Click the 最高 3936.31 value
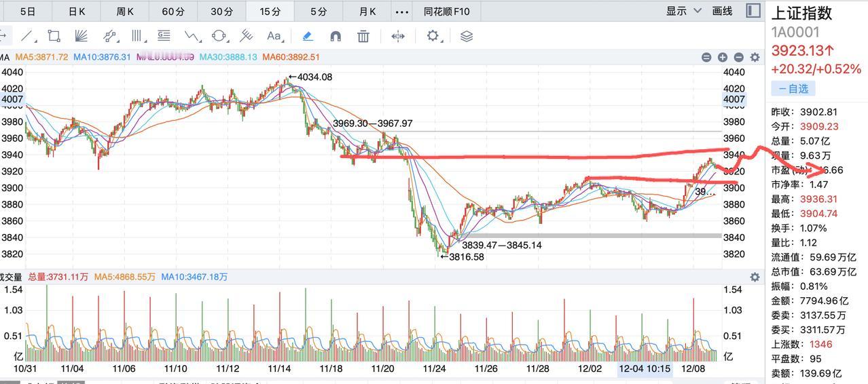Viewport: 868px width, 384px height. coord(819,199)
